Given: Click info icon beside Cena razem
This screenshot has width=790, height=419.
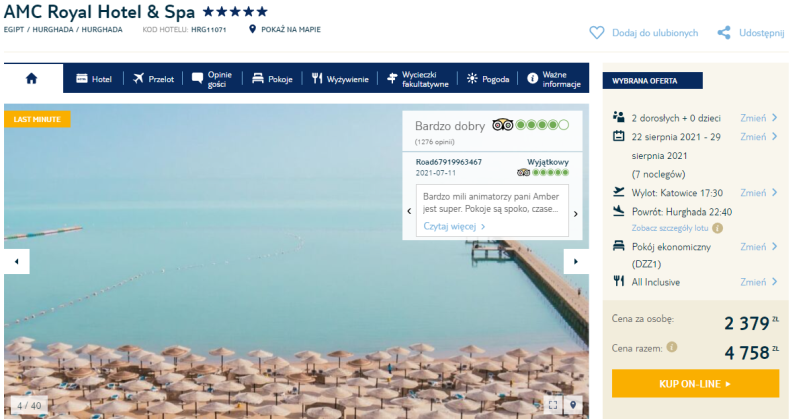Looking at the screenshot, I should [672, 347].
